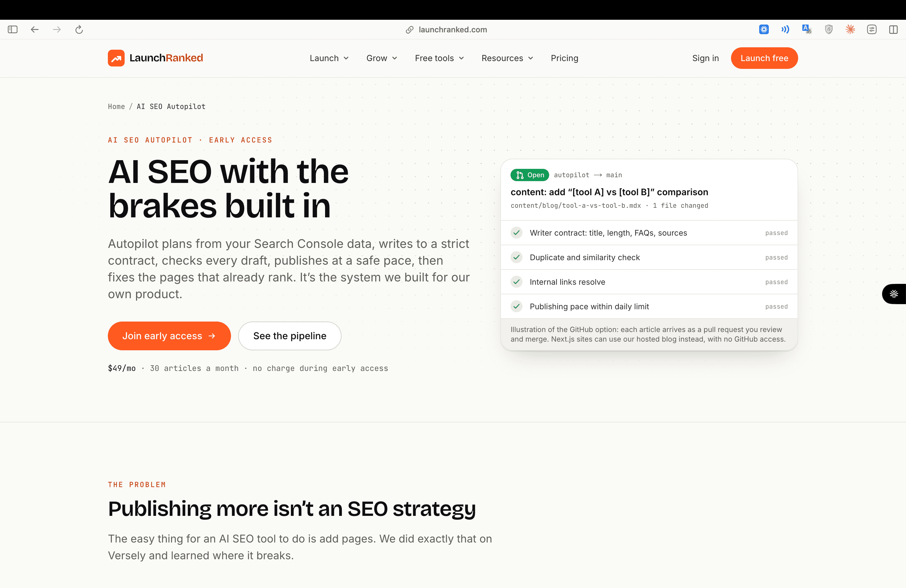Go to Home in the breadcrumb

coord(117,107)
